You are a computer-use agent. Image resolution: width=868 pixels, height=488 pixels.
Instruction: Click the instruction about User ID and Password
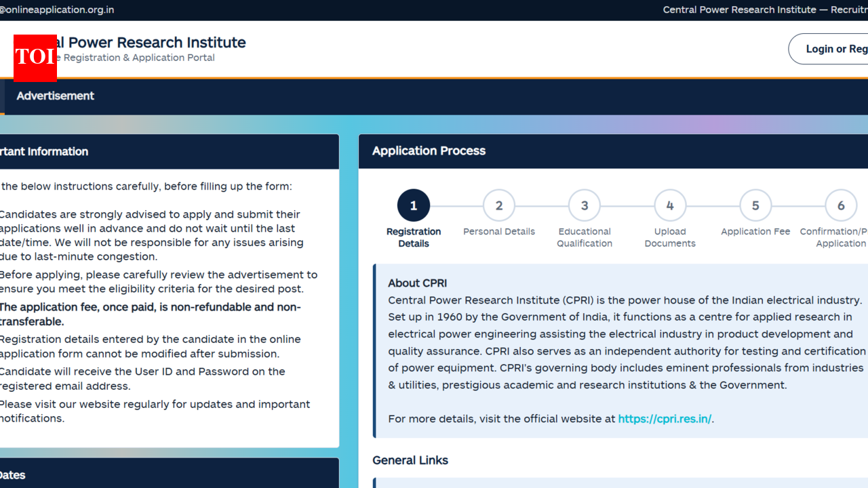tap(142, 379)
